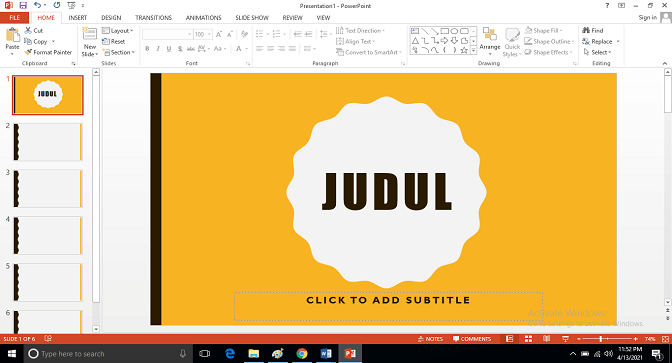Toggle center text alignment
This screenshot has height=363, width=672.
click(270, 49)
